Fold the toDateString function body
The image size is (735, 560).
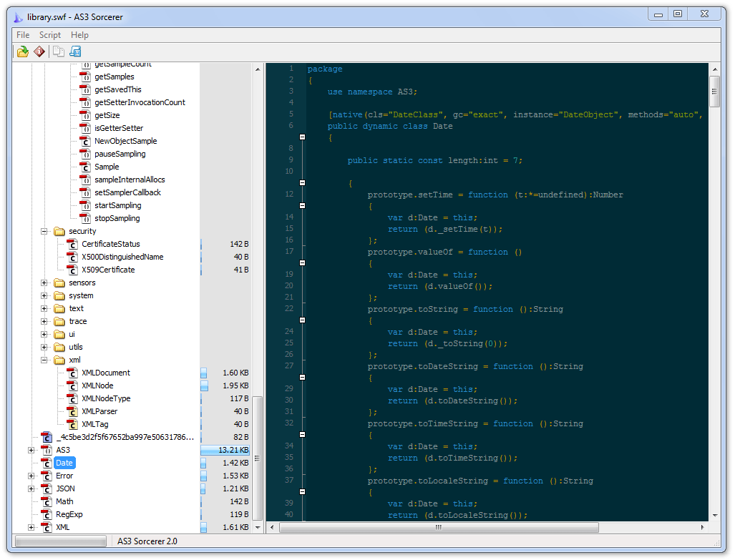pyautogui.click(x=302, y=377)
